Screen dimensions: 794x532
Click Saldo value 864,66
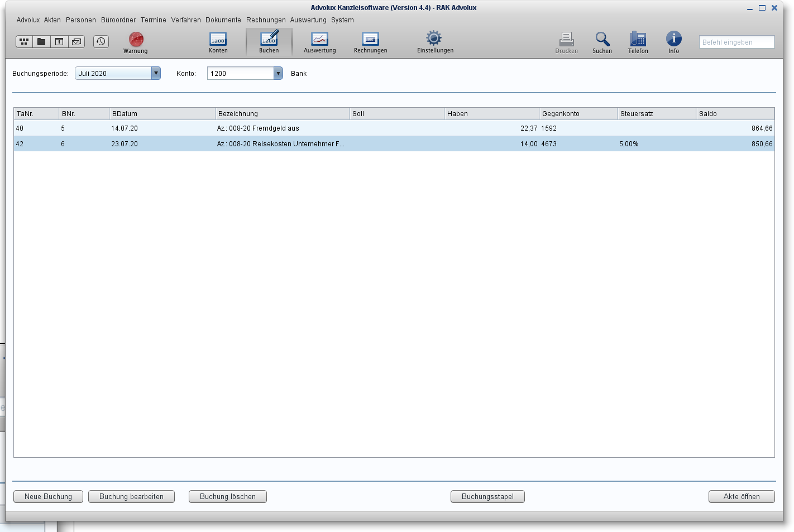(x=762, y=128)
